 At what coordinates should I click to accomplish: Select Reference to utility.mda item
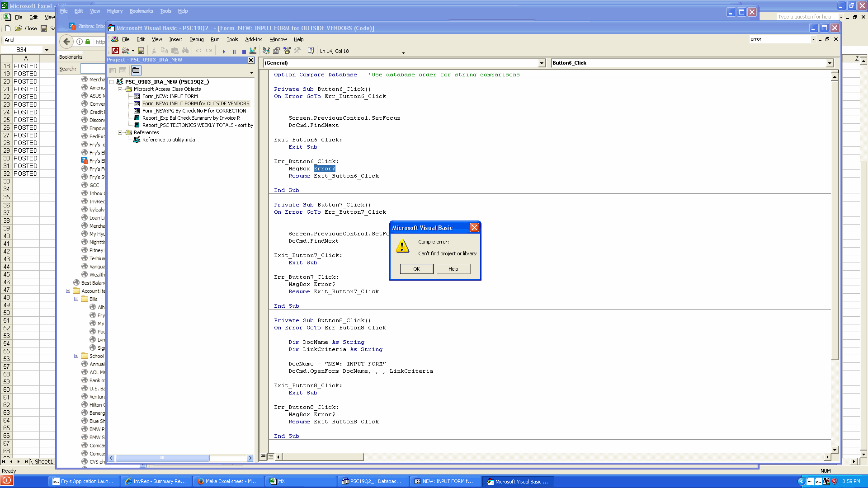169,140
